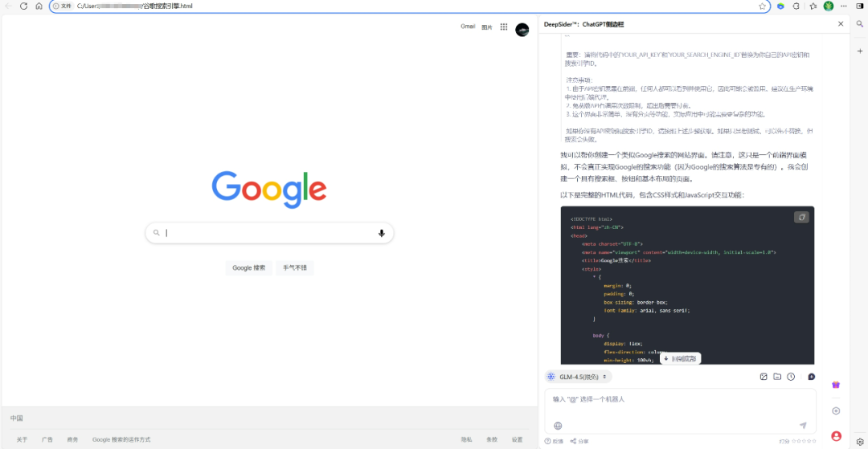Open the 广告 footer link
This screenshot has height=449, width=868.
click(47, 439)
